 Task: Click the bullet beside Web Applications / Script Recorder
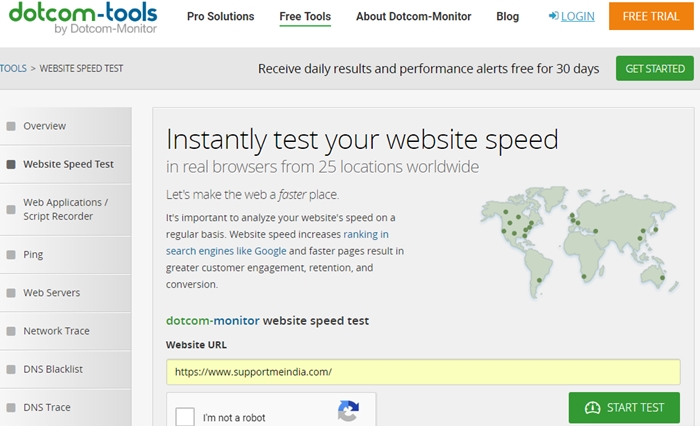tap(11, 209)
